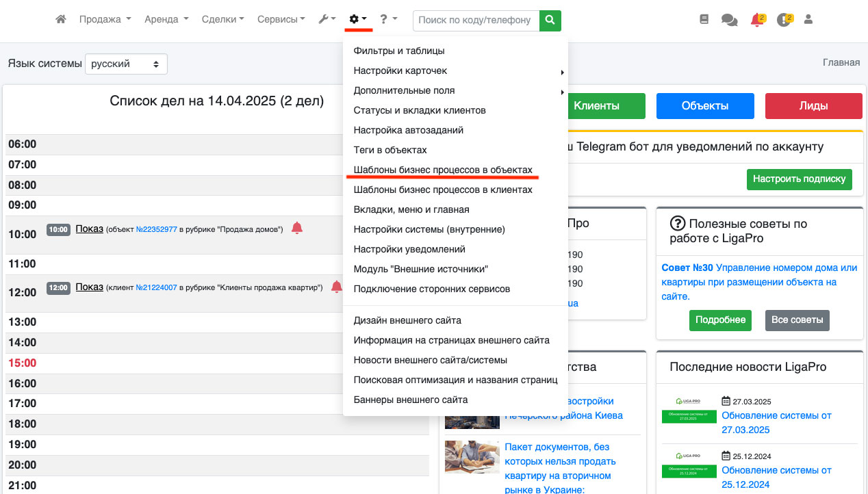This screenshot has height=494, width=868.
Task: Click the blue Объекты button
Action: pyautogui.click(x=704, y=106)
